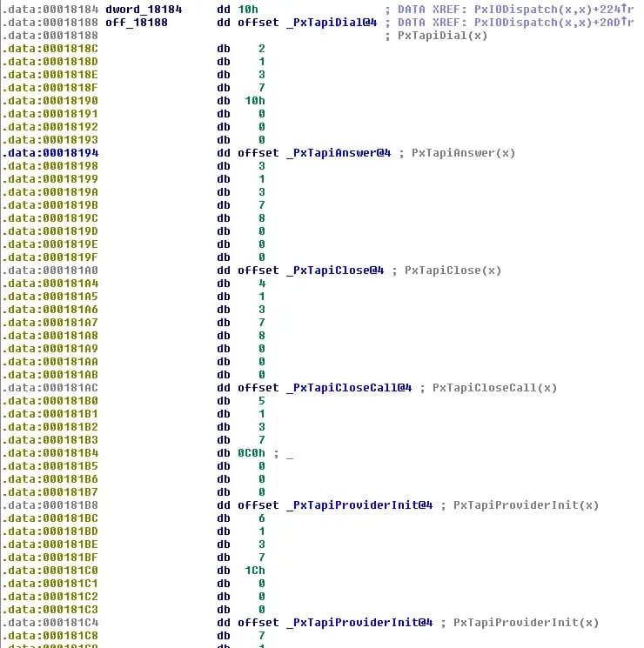Select the highlighted address .data:00018194
Viewport: 644px width, 648px height.
click(50, 153)
